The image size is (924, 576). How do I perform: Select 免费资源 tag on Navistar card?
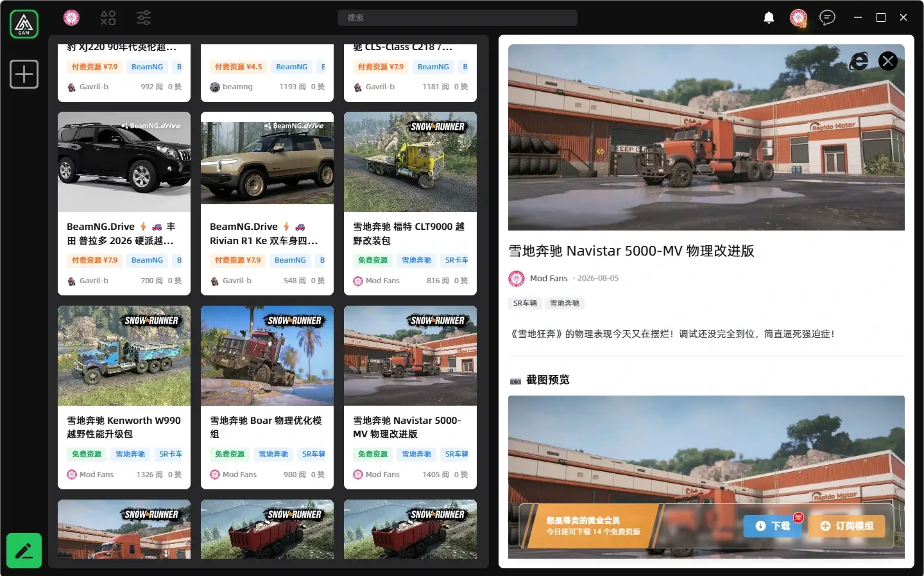coord(373,454)
